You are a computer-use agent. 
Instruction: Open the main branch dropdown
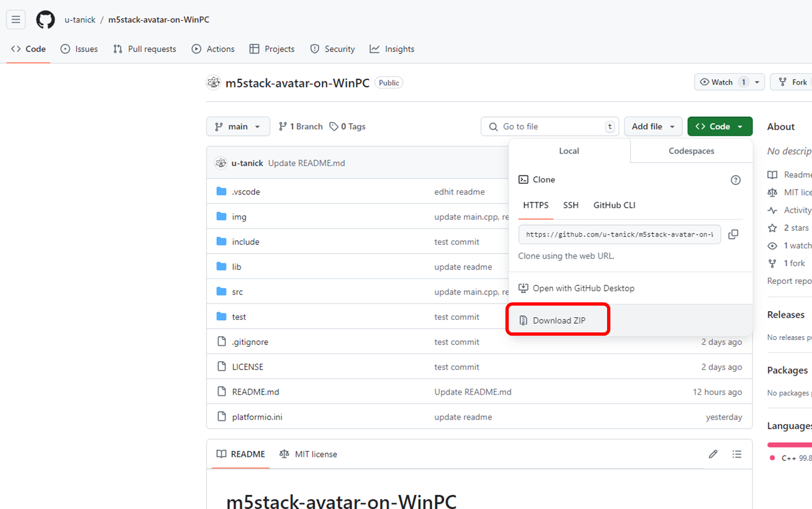tap(238, 126)
